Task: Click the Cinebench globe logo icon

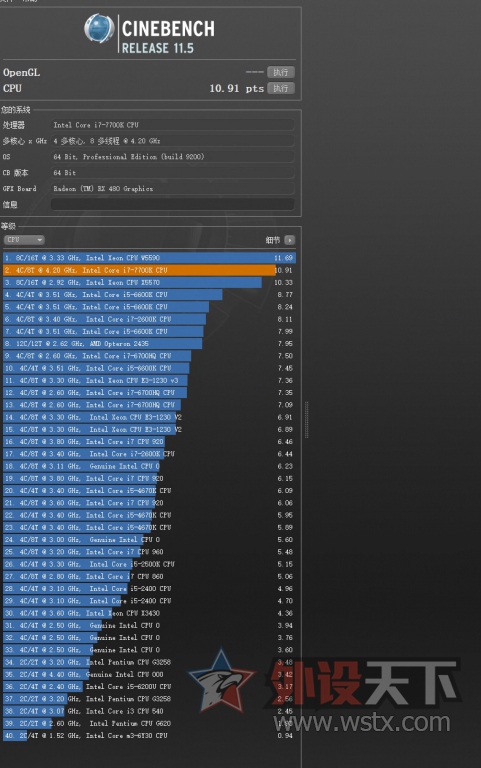Action: coord(99,28)
